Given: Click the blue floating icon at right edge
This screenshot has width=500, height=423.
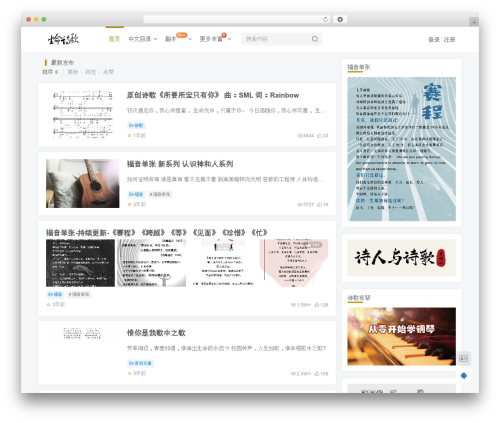Looking at the screenshot, I should (x=464, y=376).
